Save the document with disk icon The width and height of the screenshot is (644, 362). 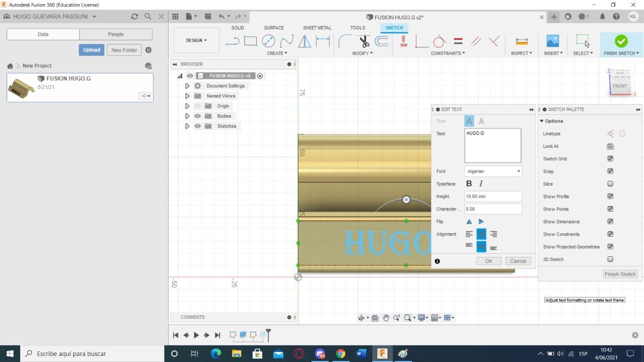pyautogui.click(x=208, y=17)
